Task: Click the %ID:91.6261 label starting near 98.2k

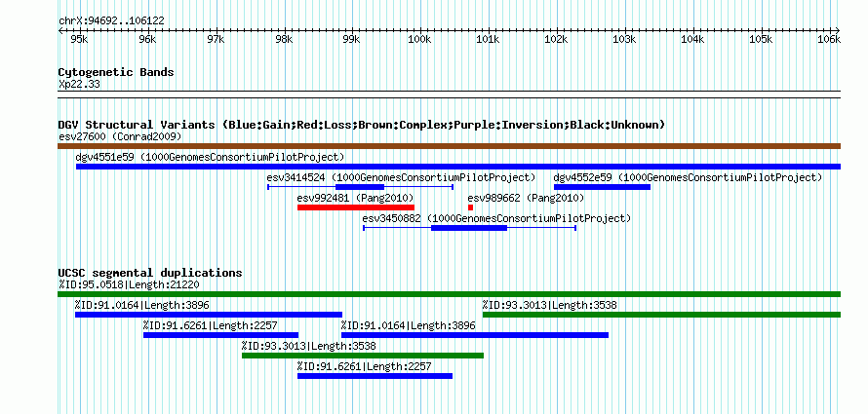Action: point(364,366)
